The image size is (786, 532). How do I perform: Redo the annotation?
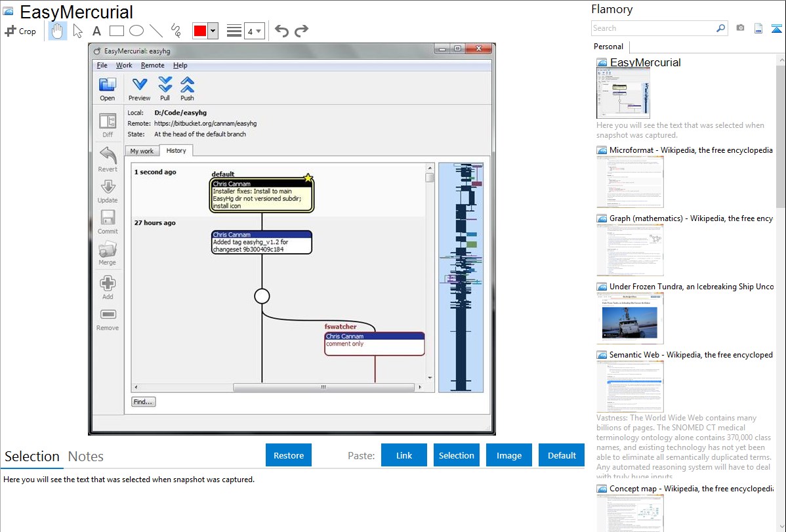[x=301, y=31]
